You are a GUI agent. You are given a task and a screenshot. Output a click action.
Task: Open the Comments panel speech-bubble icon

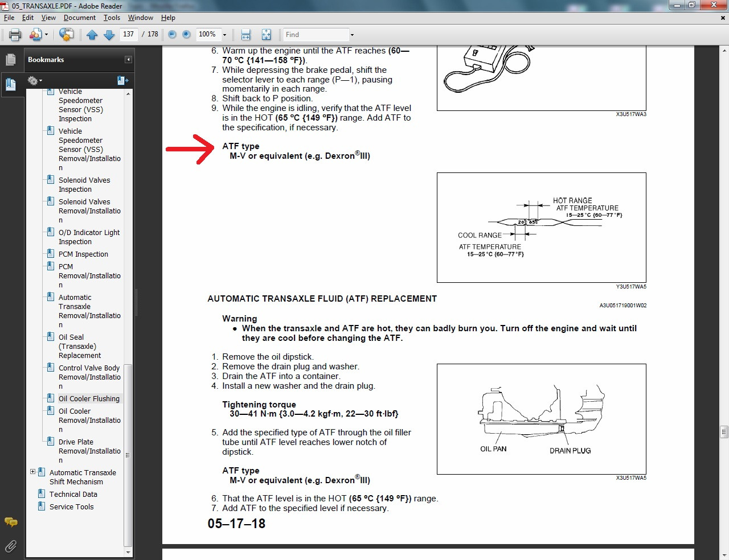[11, 522]
